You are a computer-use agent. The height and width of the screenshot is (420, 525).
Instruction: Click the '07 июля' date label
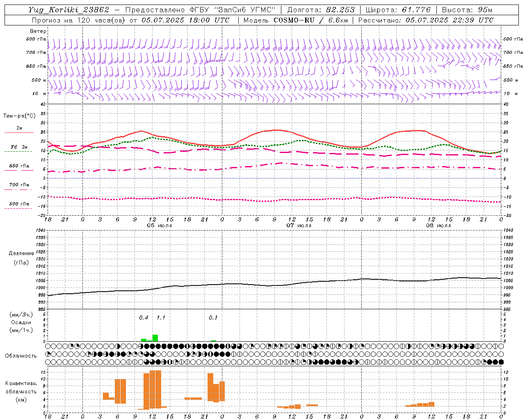click(299, 226)
